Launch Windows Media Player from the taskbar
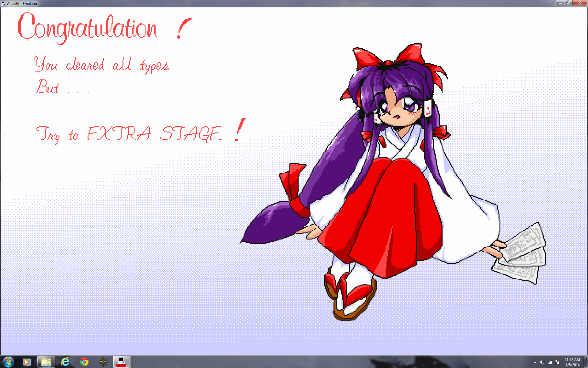This screenshot has width=588, height=368. (x=27, y=362)
